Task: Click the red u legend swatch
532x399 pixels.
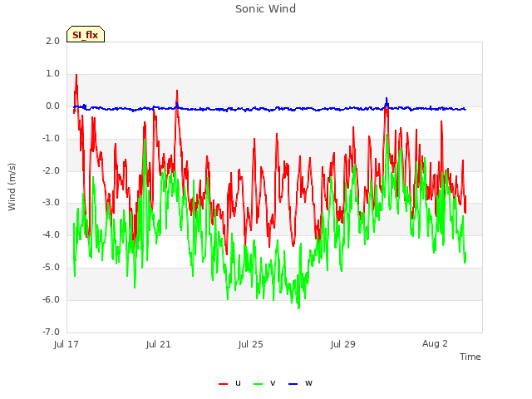Action: click(223, 384)
